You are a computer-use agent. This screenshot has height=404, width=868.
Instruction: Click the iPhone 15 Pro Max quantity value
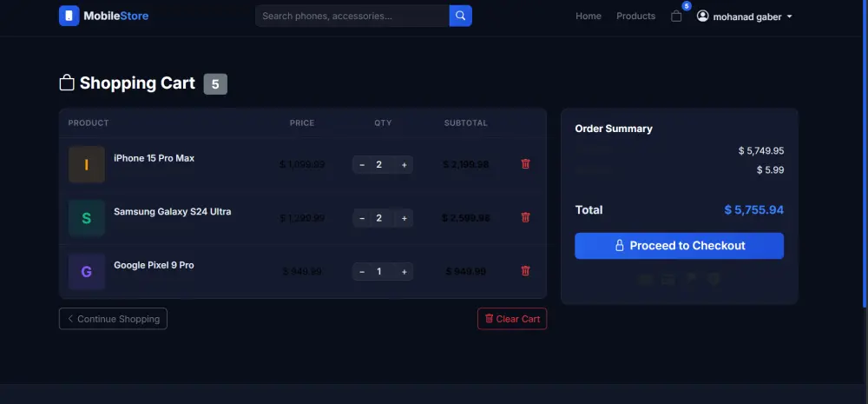click(x=379, y=164)
